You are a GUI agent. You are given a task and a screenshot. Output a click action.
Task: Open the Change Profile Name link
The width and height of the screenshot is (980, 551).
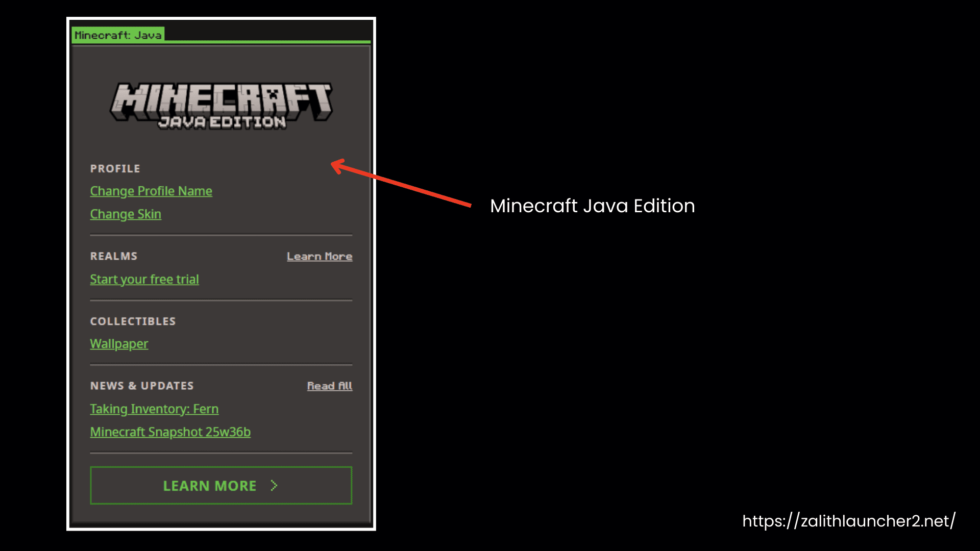coord(151,191)
